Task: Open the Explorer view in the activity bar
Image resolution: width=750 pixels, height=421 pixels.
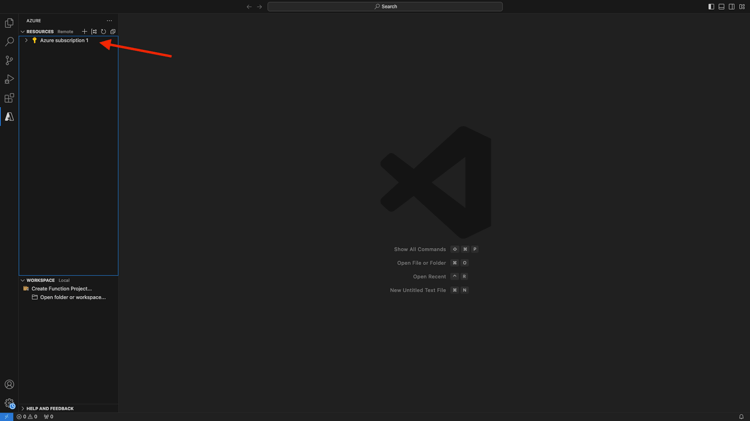Action: click(x=9, y=23)
